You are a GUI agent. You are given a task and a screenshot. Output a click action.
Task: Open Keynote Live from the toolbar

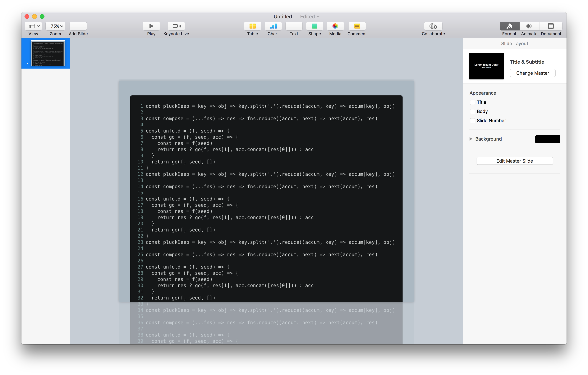pos(176,26)
